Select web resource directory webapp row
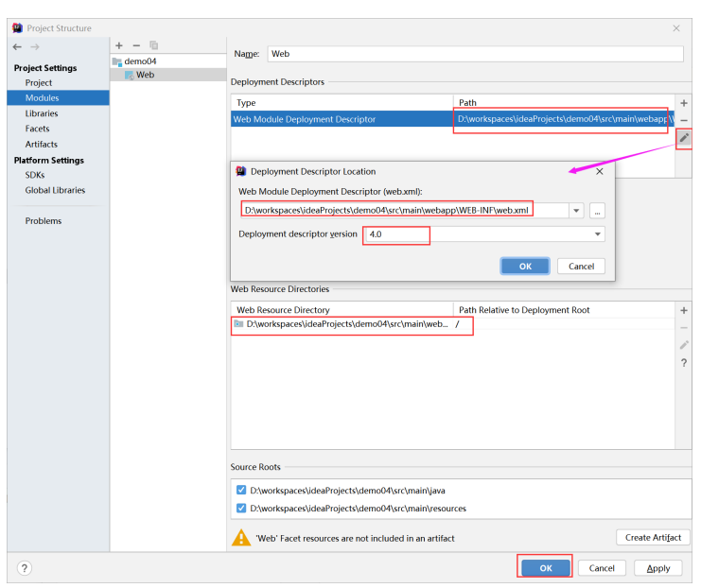The width and height of the screenshot is (701, 588). tap(452, 324)
